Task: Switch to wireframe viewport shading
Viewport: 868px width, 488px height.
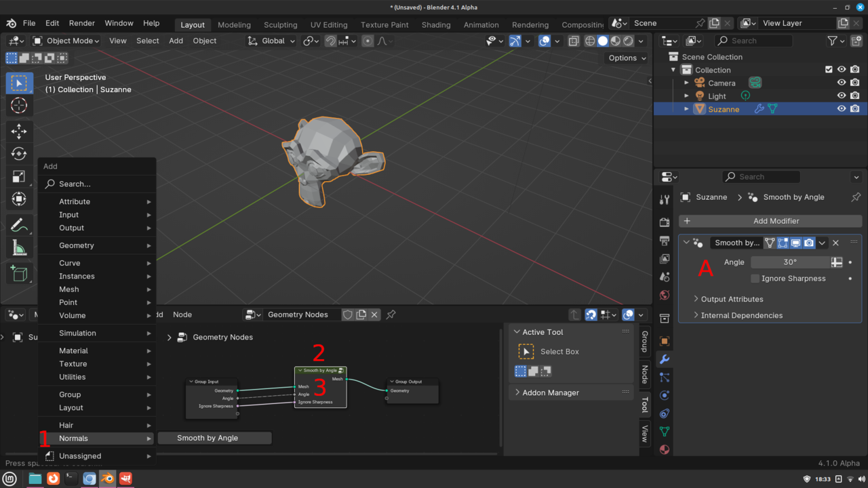Action: tap(590, 41)
